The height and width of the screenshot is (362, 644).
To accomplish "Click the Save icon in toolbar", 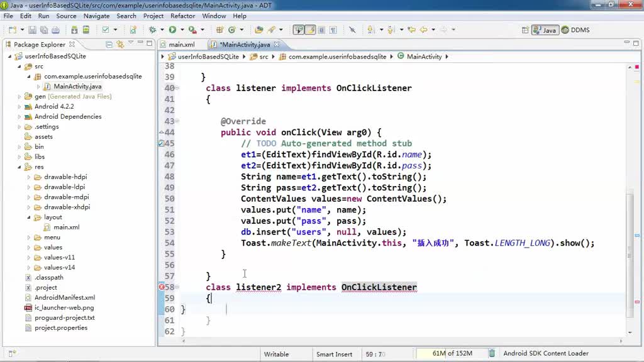I will pyautogui.click(x=32, y=30).
